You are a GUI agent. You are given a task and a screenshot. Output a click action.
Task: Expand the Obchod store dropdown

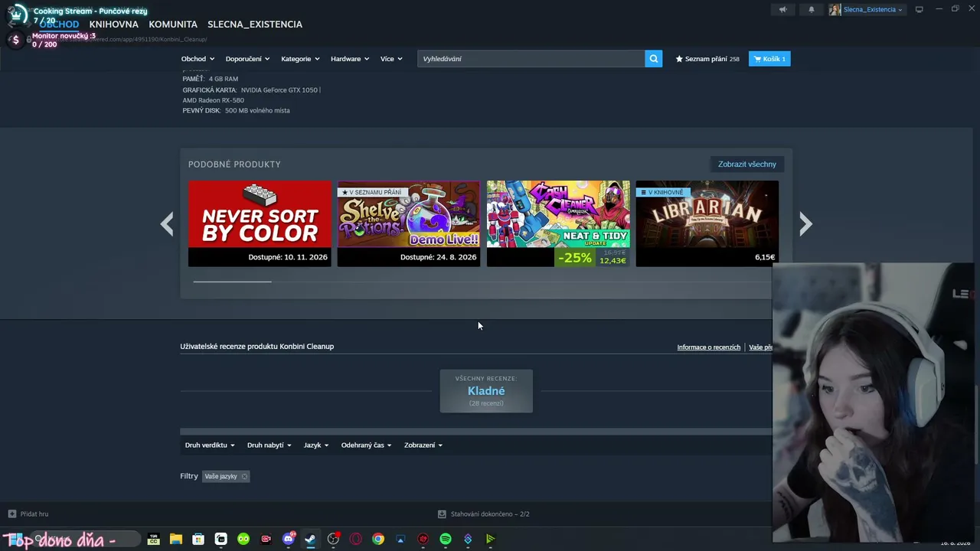coord(198,59)
